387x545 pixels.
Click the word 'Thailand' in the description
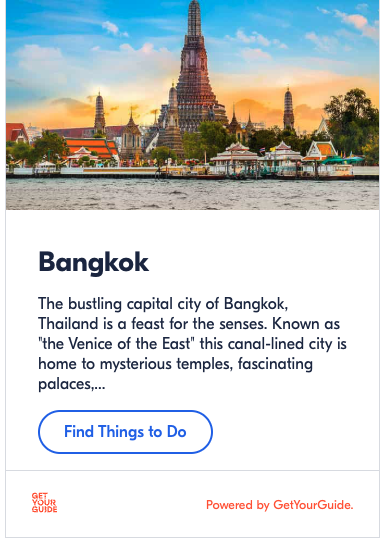pyautogui.click(x=68, y=324)
